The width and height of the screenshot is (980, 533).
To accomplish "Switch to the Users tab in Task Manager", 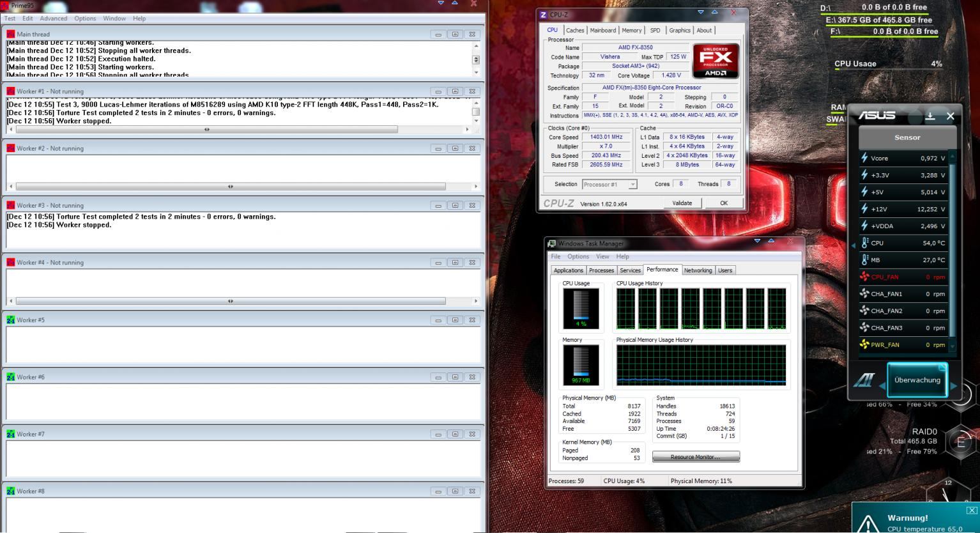I will pyautogui.click(x=725, y=270).
